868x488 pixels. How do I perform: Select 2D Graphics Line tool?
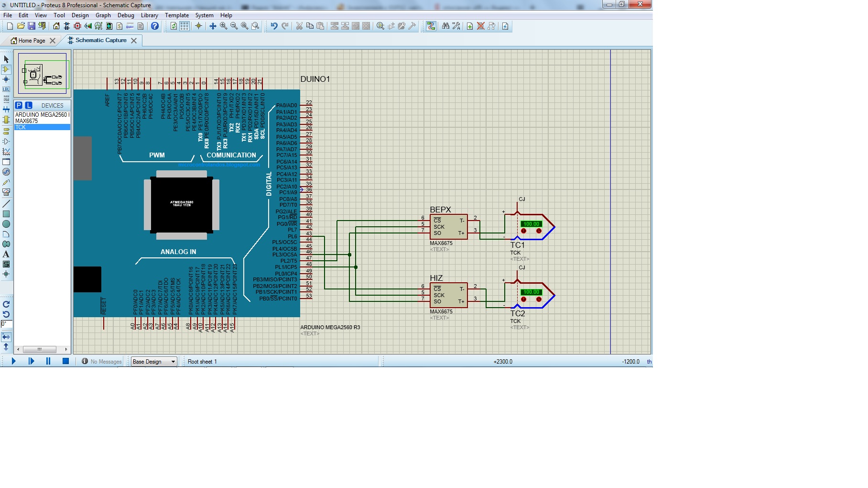pos(6,204)
